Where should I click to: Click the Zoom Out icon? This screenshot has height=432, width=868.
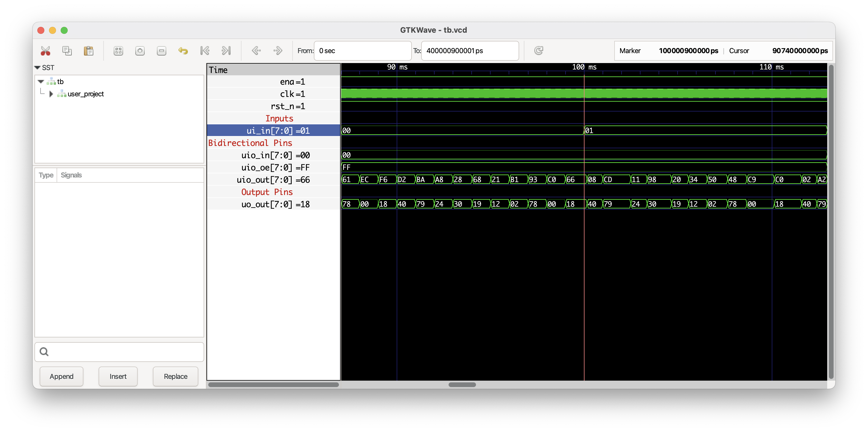[x=161, y=51]
